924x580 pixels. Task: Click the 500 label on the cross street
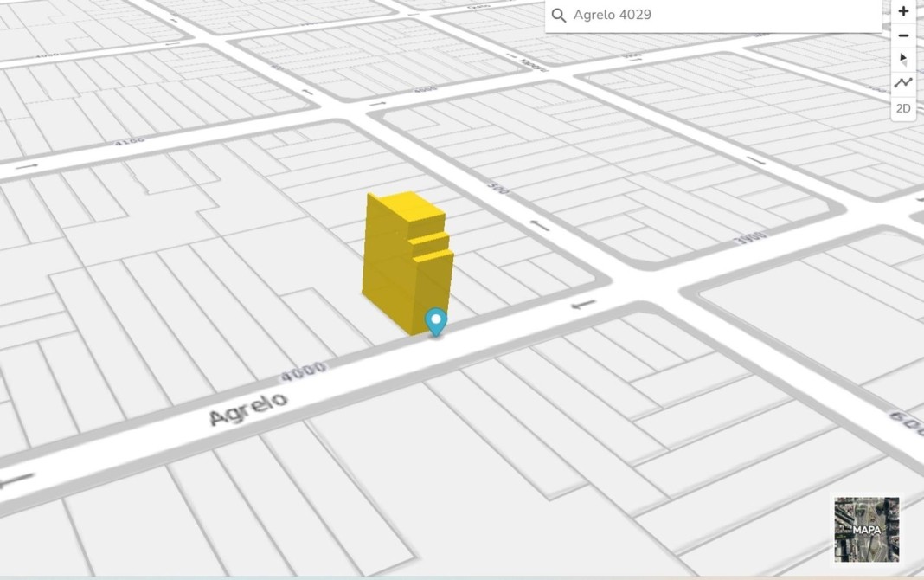pos(497,190)
